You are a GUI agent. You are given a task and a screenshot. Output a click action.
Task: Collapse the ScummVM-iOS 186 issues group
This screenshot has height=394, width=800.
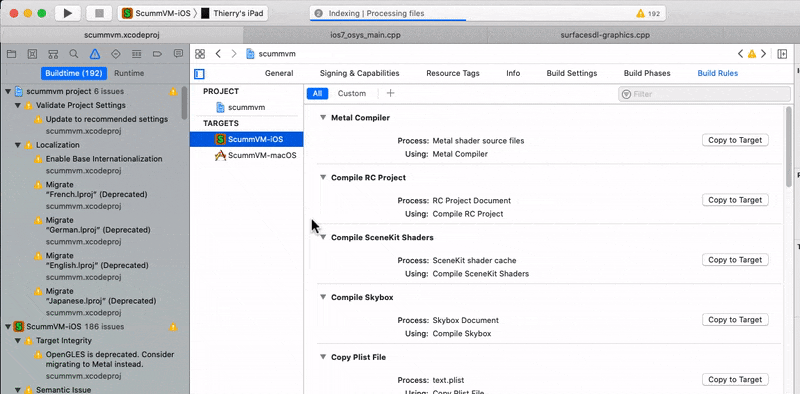coord(8,327)
